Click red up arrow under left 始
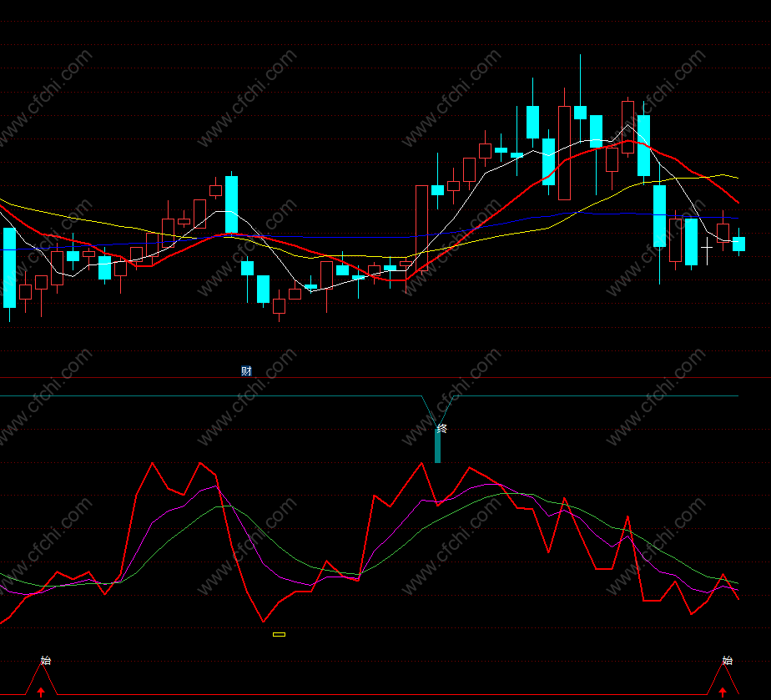 42,692
